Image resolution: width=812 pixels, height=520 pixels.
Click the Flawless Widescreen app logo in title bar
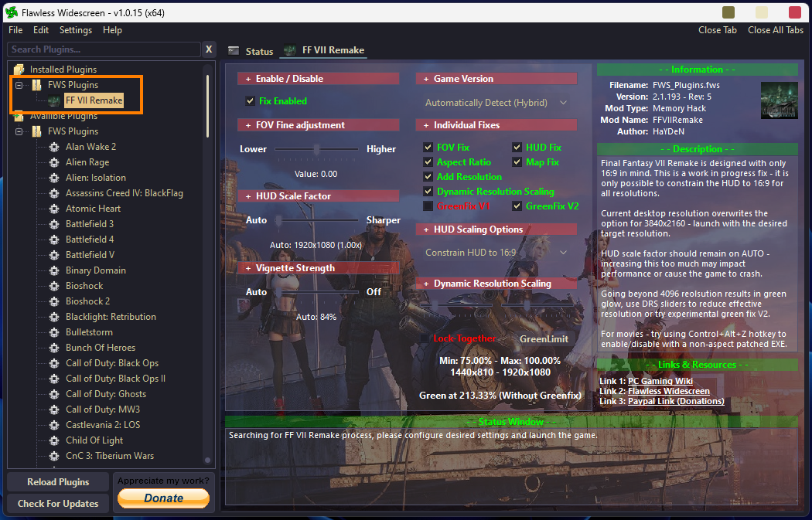click(x=11, y=12)
